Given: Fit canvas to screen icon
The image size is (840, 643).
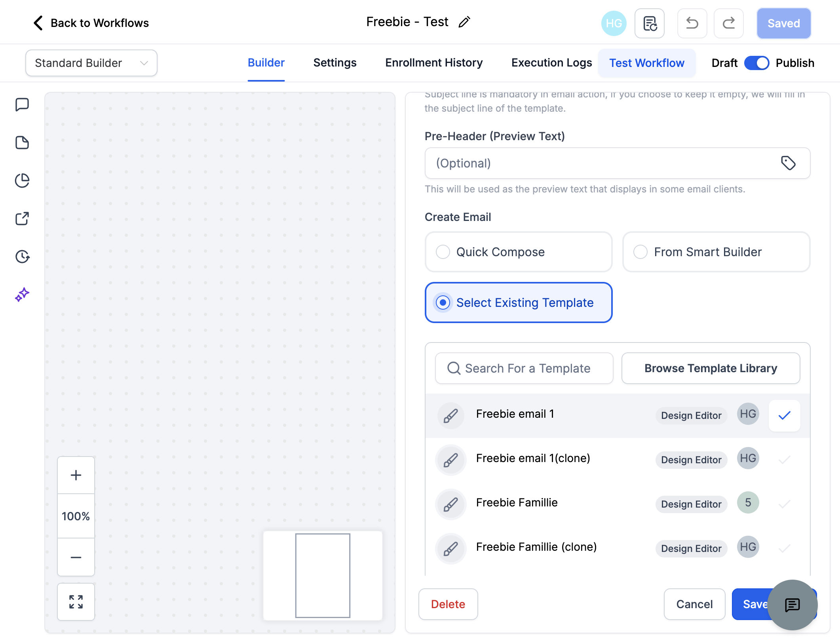Looking at the screenshot, I should pos(76,602).
